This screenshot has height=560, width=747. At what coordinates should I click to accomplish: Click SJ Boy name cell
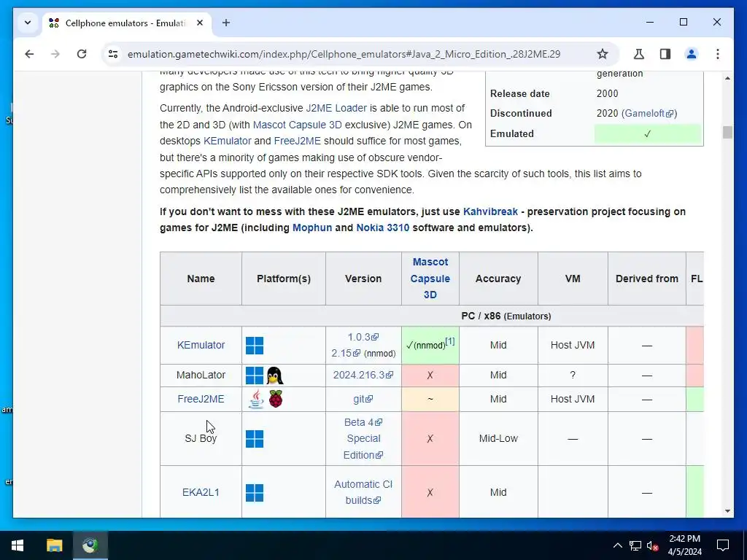click(201, 438)
